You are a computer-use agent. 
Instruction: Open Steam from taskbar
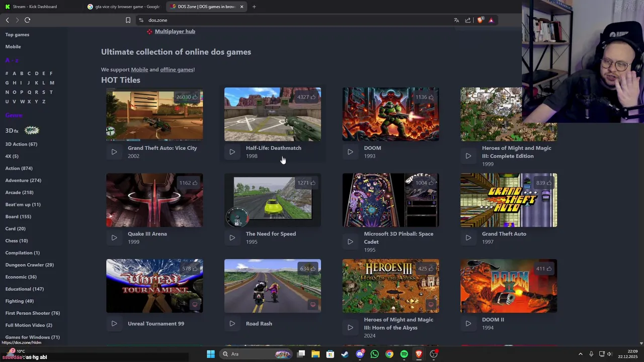pos(345,354)
